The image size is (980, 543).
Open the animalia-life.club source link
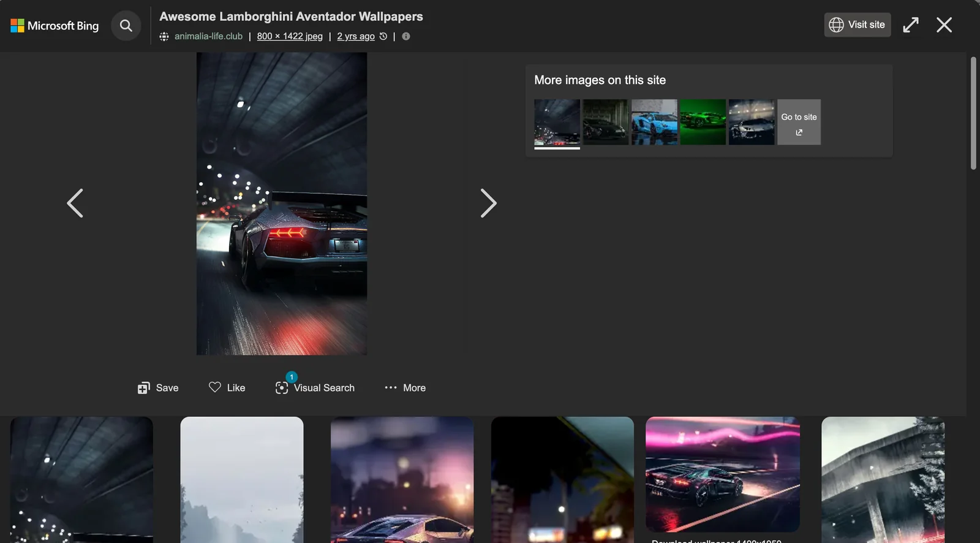point(208,36)
